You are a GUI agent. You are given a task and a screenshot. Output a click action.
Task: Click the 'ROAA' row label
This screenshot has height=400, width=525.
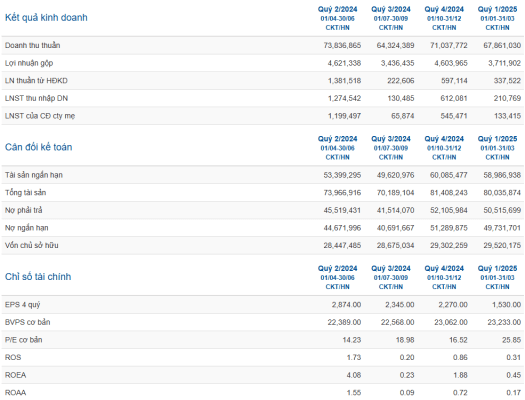tap(15, 393)
